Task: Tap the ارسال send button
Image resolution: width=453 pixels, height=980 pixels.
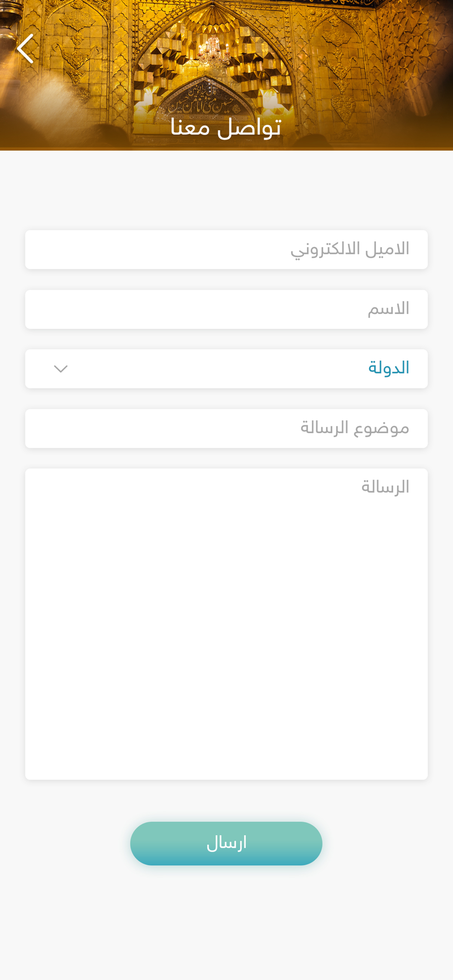Action: point(226,843)
